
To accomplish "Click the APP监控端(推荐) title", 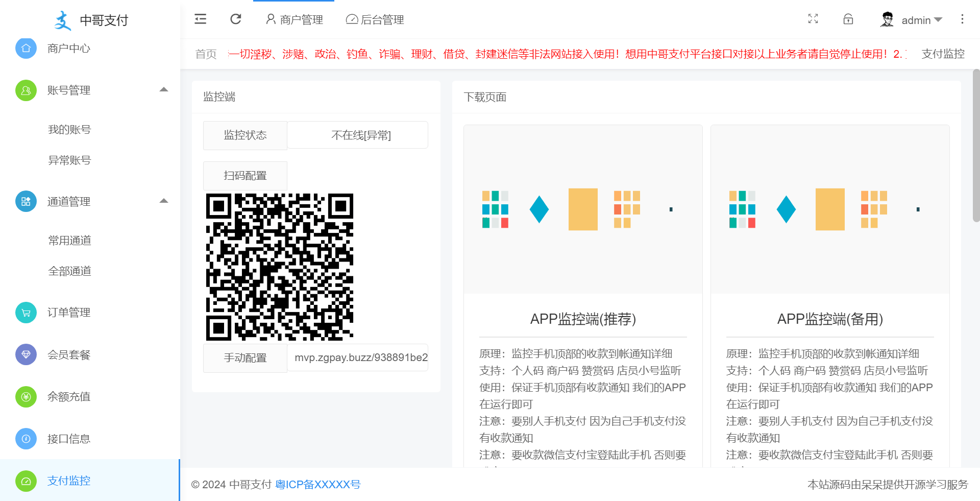I will (583, 319).
